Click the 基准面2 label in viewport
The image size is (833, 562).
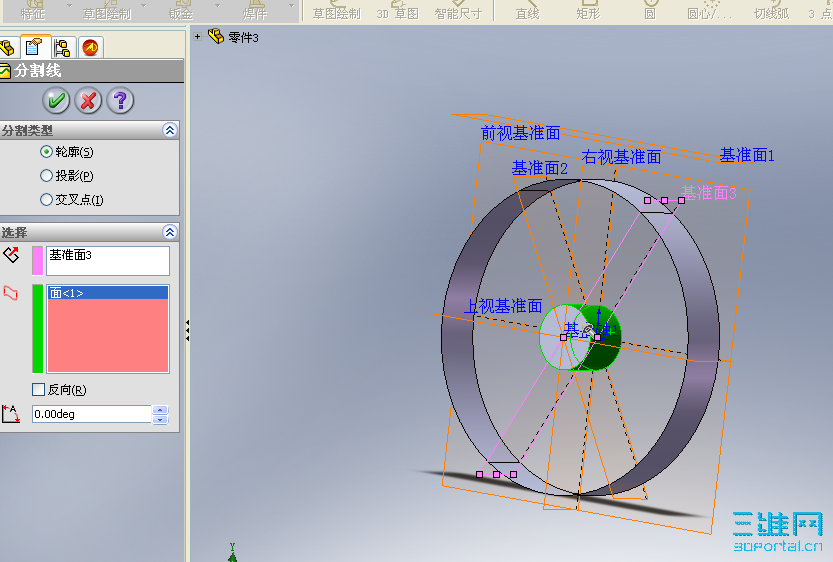click(x=539, y=168)
